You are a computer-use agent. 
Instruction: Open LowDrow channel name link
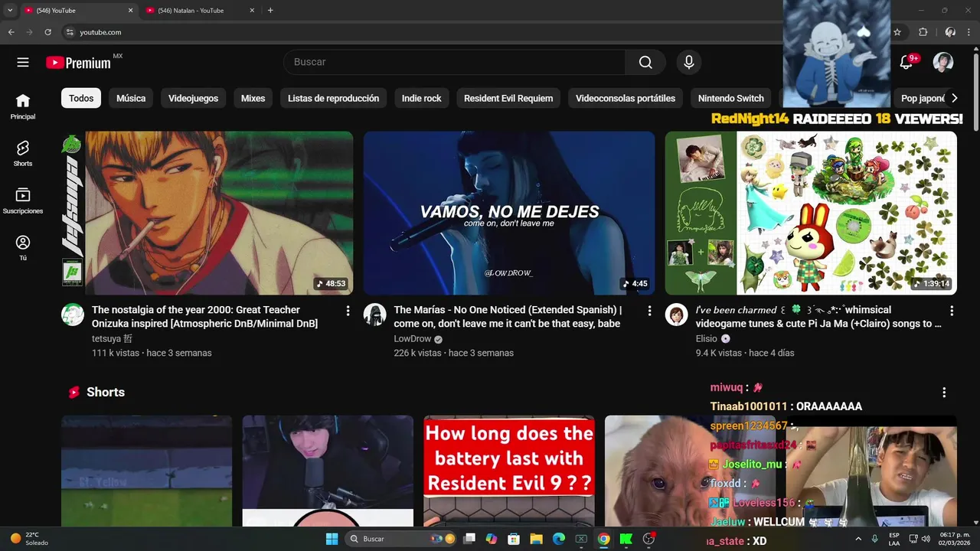coord(413,339)
